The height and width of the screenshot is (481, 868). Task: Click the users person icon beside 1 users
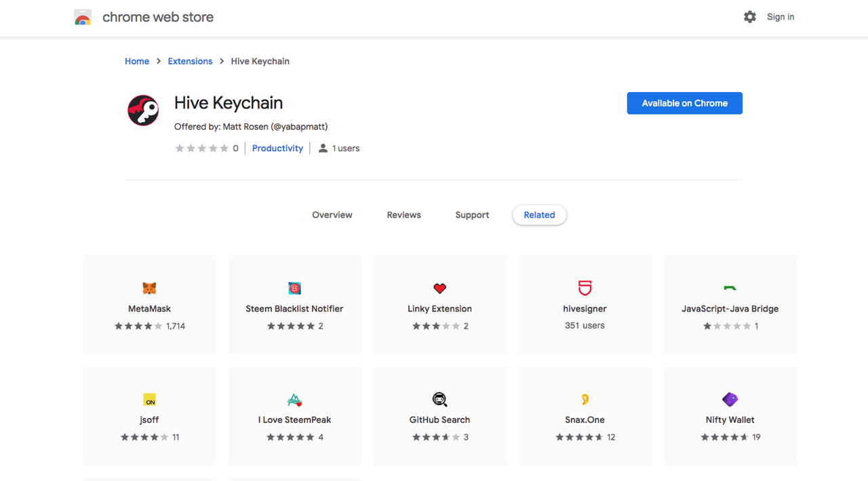pyautogui.click(x=323, y=148)
